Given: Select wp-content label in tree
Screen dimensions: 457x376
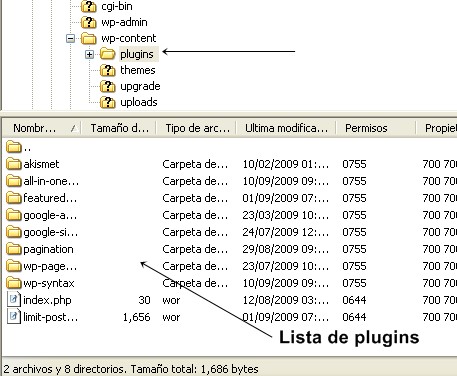Looking at the screenshot, I should (129, 38).
